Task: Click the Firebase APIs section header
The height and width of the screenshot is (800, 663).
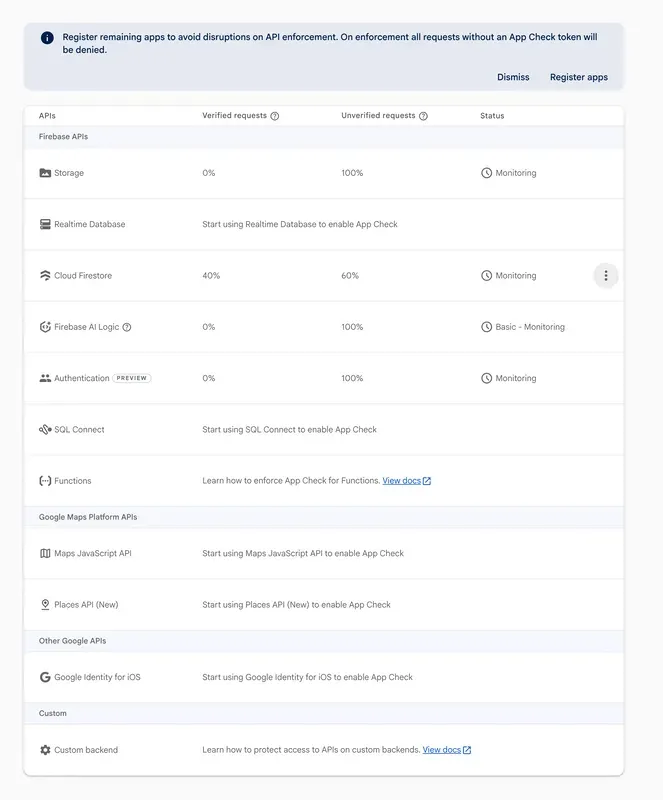Action: 63,137
